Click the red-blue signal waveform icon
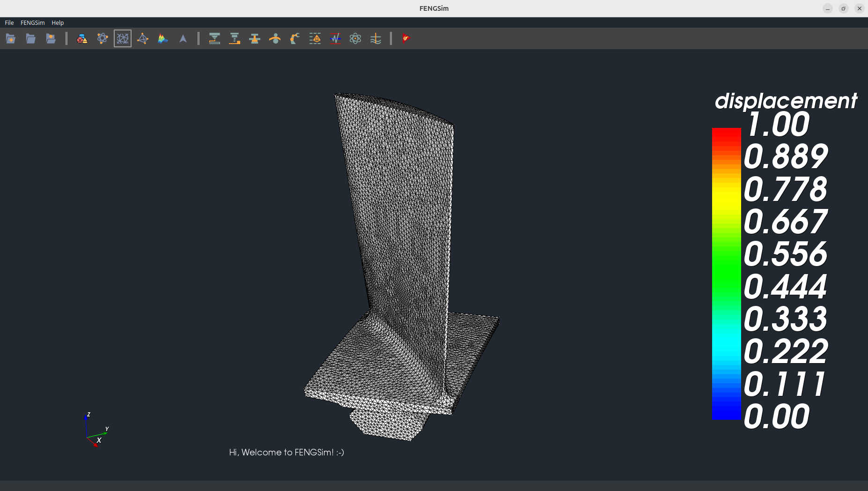This screenshot has width=868, height=491. click(x=335, y=38)
